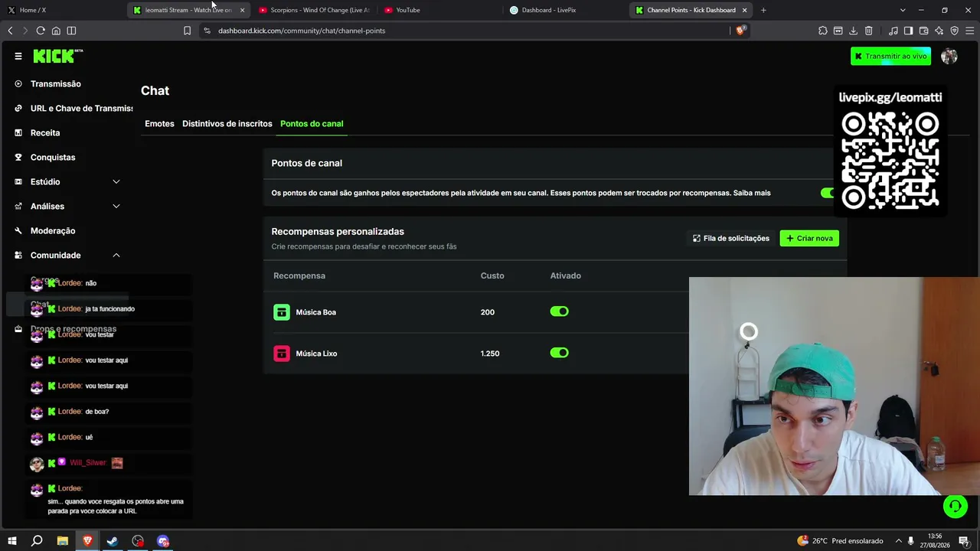Open Fila de solicitações queue

pyautogui.click(x=731, y=239)
